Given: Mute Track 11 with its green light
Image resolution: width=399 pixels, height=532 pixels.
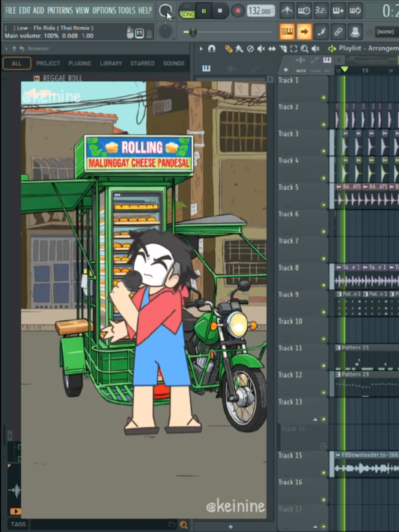Looking at the screenshot, I should [x=324, y=366].
